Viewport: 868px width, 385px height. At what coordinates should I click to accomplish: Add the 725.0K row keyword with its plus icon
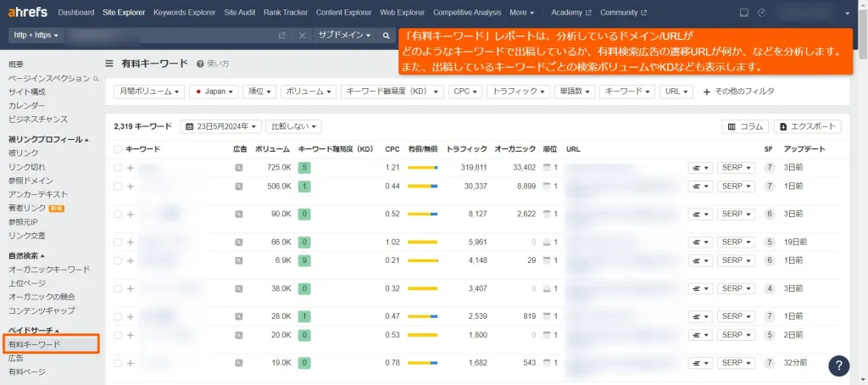(x=131, y=167)
